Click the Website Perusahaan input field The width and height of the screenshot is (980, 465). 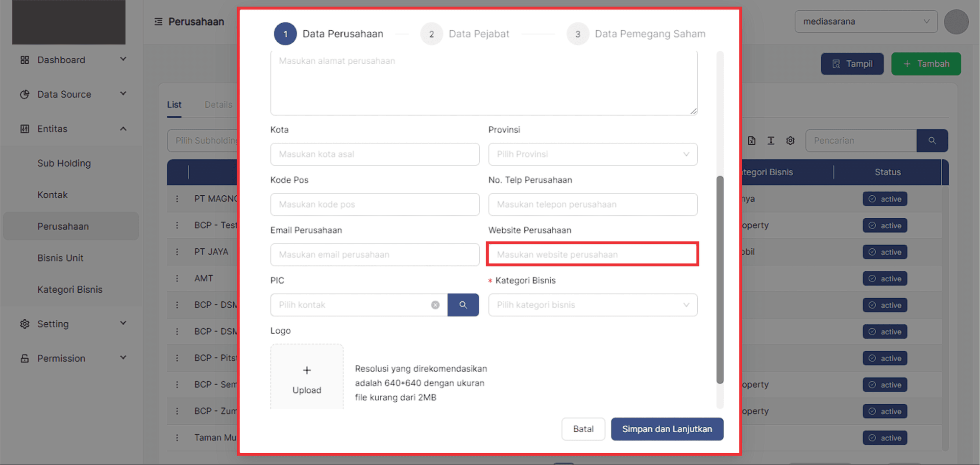(592, 255)
